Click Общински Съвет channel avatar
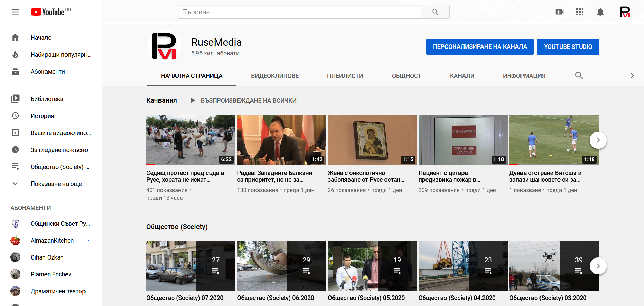The width and height of the screenshot is (644, 306). [x=15, y=223]
